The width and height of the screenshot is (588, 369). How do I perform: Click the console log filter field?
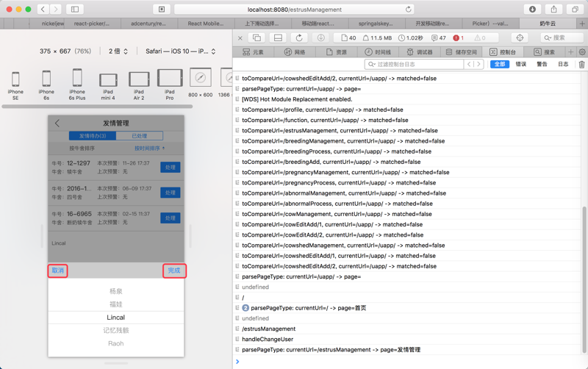(x=414, y=64)
